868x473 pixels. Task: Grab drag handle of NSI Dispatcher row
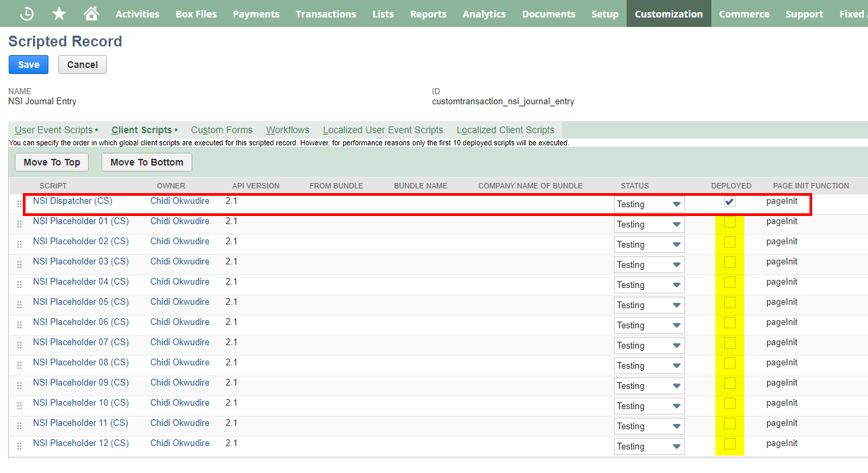pos(19,204)
